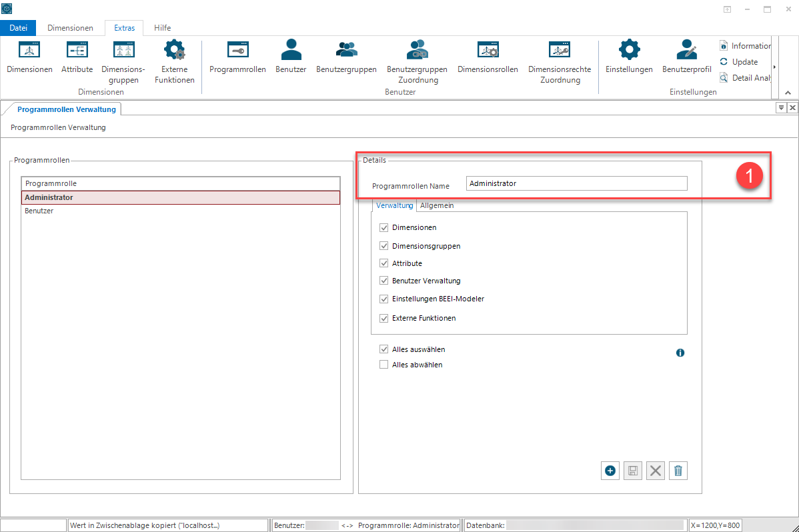Screen dimensions: 799x532
Task: Toggle the Alles auswählen checkbox
Action: coord(383,349)
